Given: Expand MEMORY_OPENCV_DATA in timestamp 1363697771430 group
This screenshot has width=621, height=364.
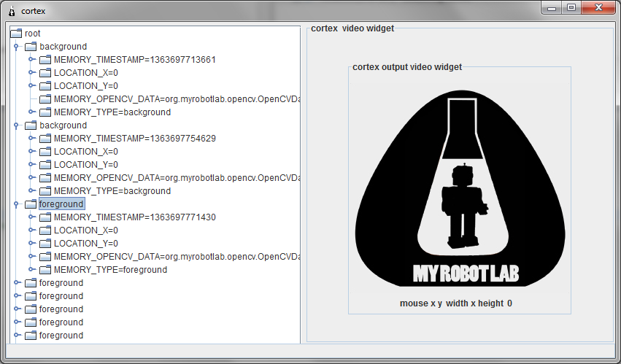Looking at the screenshot, I should [31, 256].
